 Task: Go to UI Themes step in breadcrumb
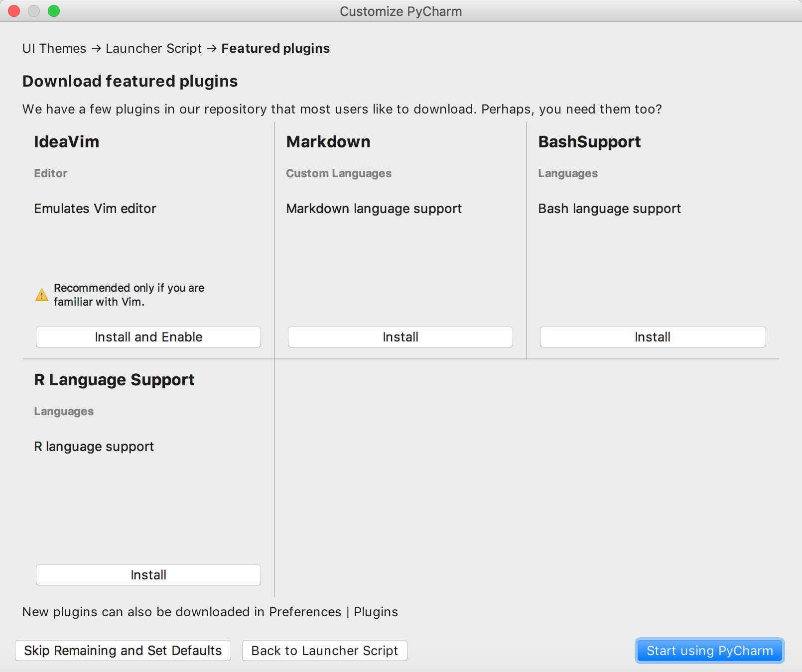pyautogui.click(x=54, y=48)
